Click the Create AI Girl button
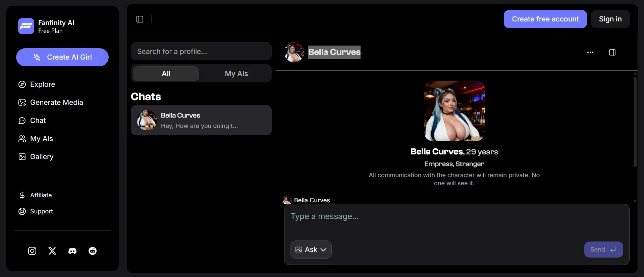Image resolution: width=644 pixels, height=277 pixels. [x=62, y=57]
